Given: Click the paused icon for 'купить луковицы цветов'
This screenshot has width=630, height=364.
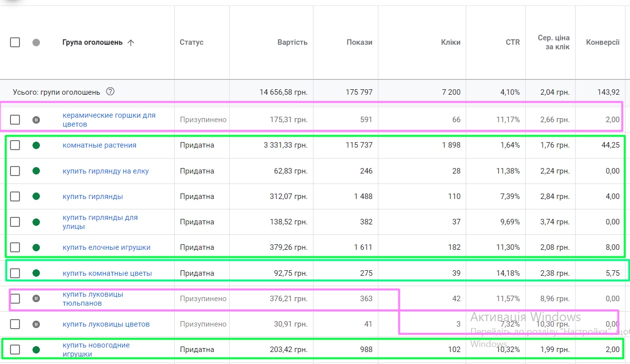Looking at the screenshot, I should point(36,324).
